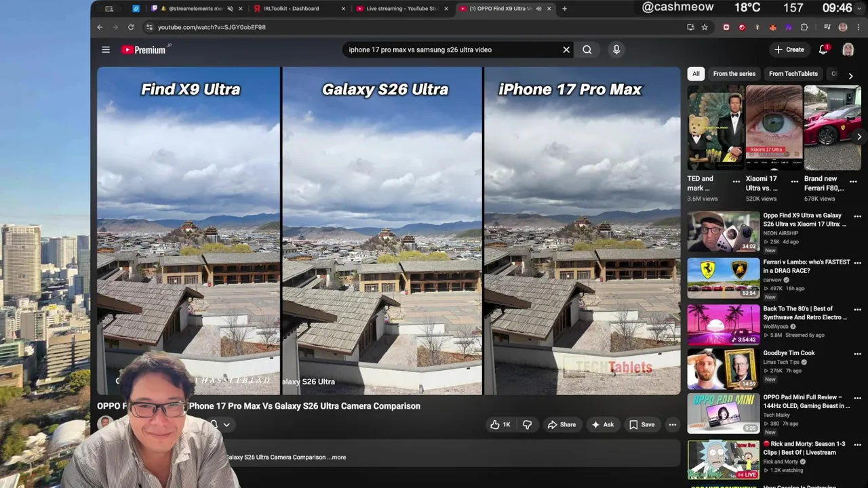Viewport: 868px width, 488px height.
Task: Play Ferrari v Lambo drag race thumbnail
Action: (724, 278)
